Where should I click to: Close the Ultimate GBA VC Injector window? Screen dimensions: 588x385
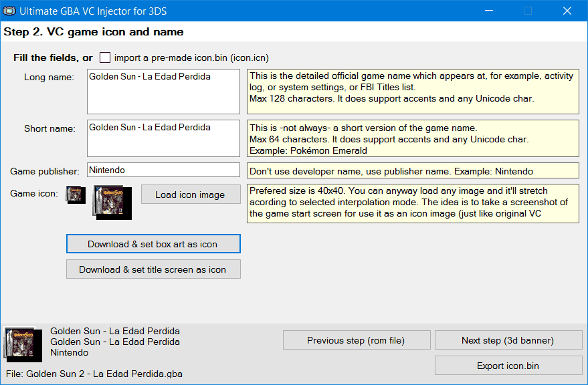[567, 11]
